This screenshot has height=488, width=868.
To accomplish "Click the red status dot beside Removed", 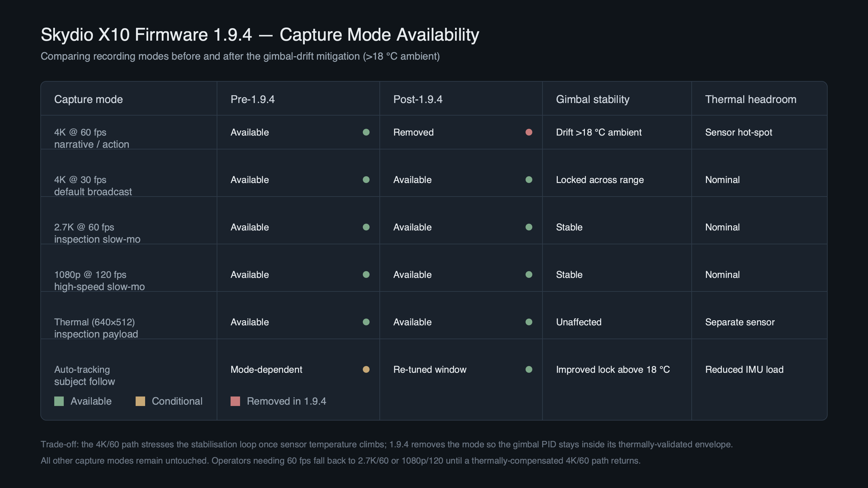I will click(529, 132).
